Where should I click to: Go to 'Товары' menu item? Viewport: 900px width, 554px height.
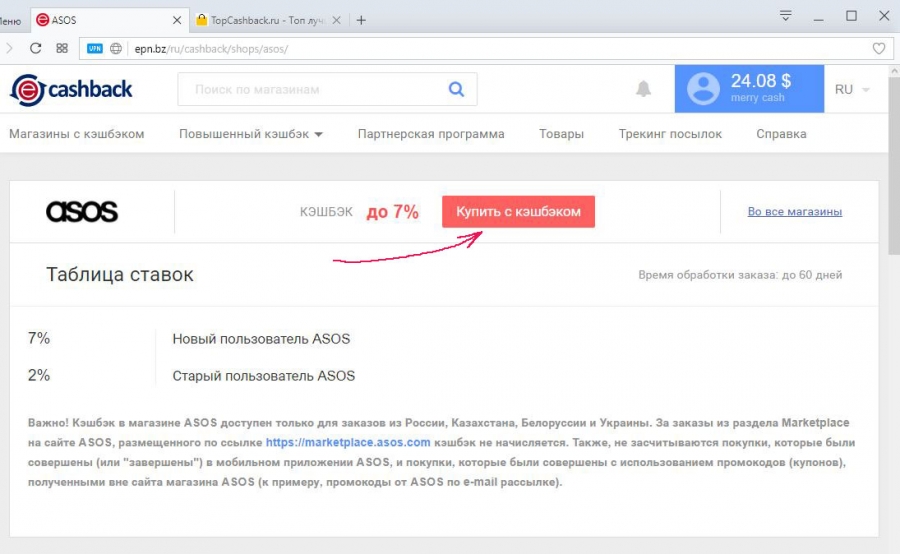pos(561,134)
